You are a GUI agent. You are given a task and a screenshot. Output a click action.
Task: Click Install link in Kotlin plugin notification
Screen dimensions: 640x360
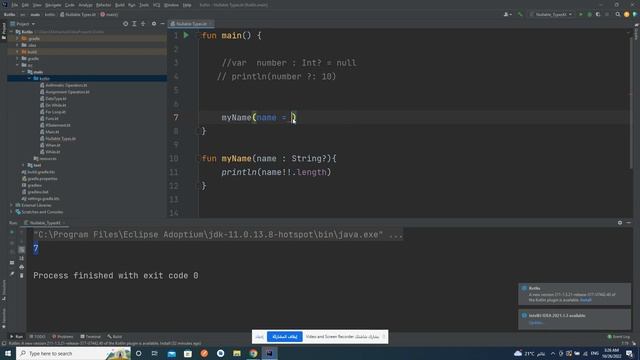tap(586, 300)
